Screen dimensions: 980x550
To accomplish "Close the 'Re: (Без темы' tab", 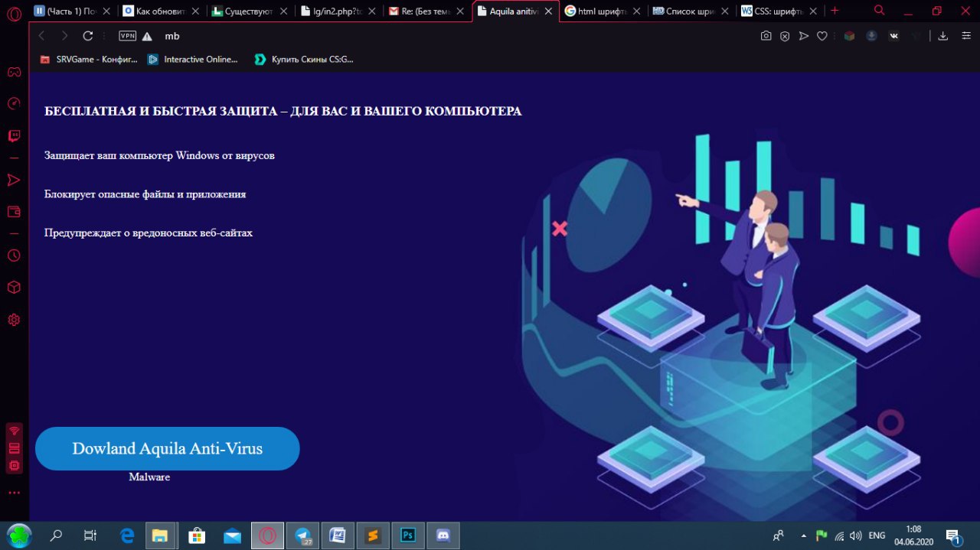I will coord(459,11).
